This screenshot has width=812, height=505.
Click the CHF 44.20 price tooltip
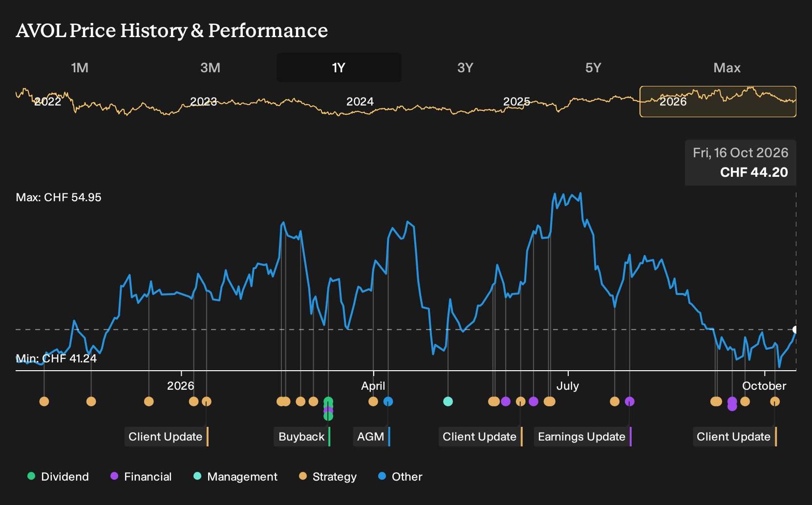(x=740, y=163)
